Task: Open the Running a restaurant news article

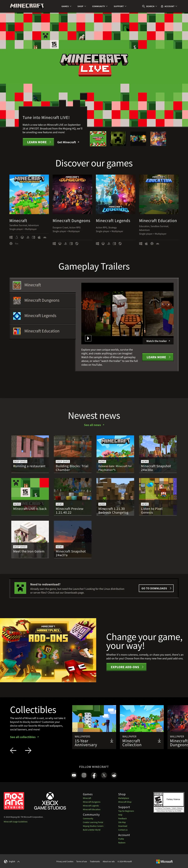Action: point(30,454)
